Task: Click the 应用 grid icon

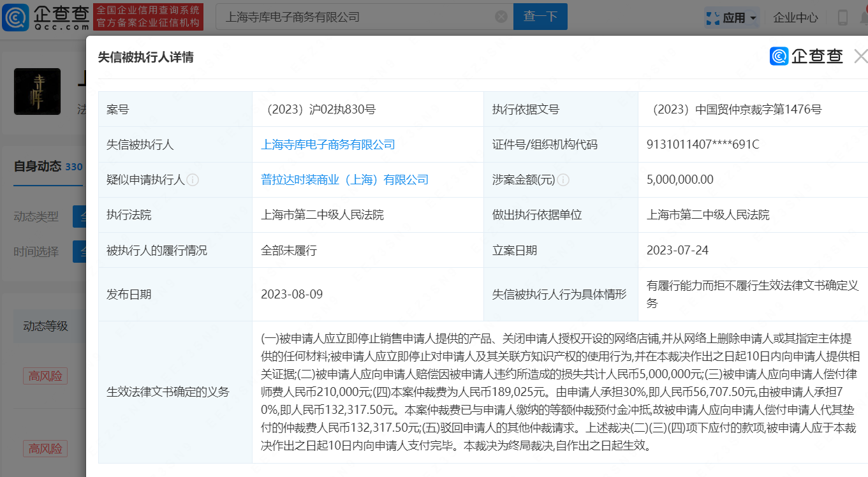Action: point(713,18)
